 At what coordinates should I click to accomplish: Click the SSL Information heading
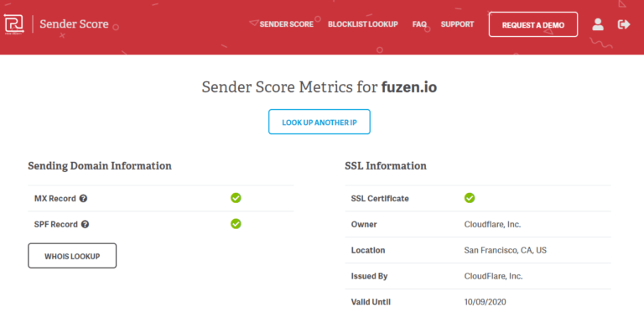386,166
